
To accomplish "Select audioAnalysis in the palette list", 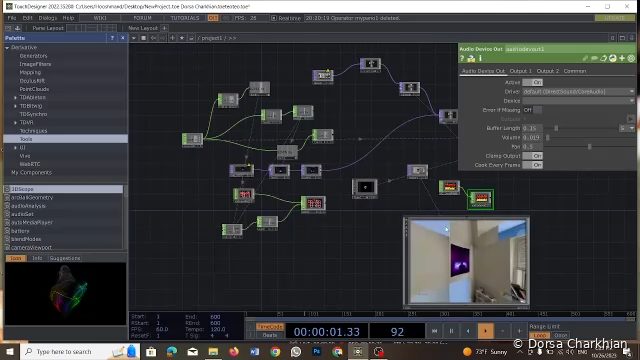I will coord(28,206).
